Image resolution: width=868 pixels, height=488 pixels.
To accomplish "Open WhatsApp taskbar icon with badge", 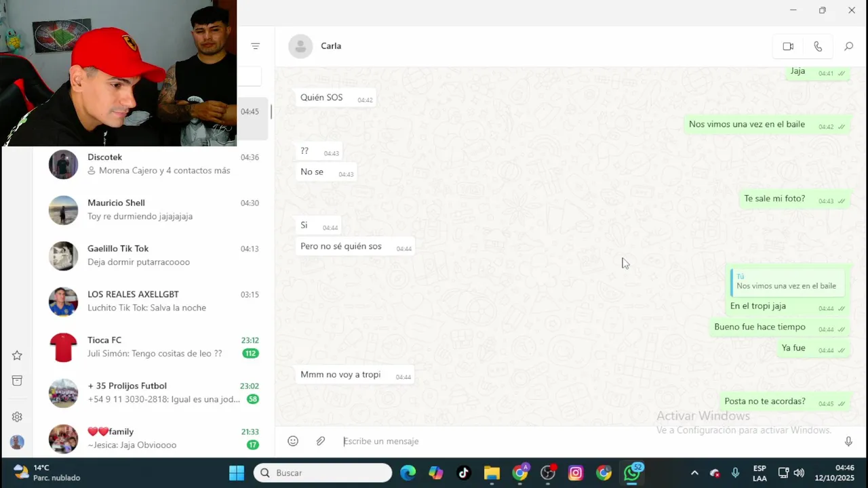I will (x=633, y=472).
